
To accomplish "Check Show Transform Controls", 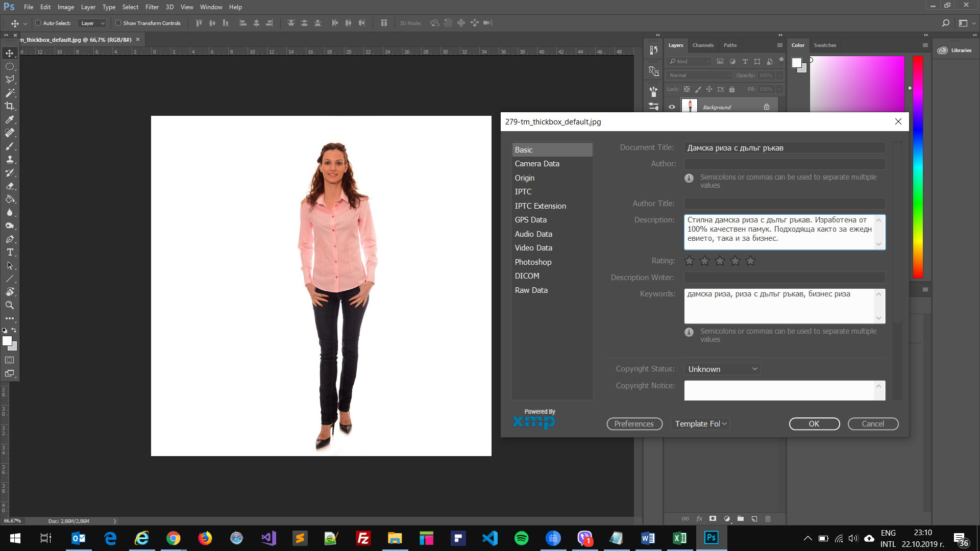I will (x=118, y=23).
